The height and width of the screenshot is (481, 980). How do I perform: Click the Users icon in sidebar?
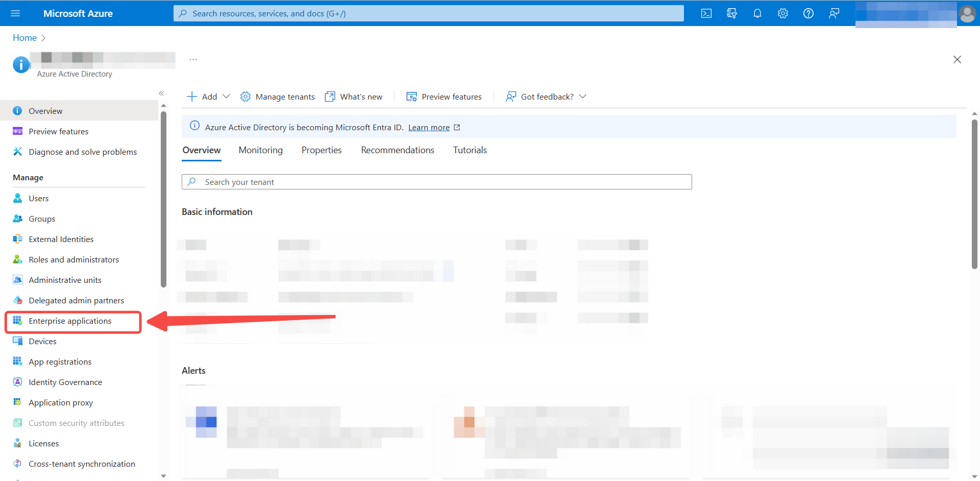18,198
